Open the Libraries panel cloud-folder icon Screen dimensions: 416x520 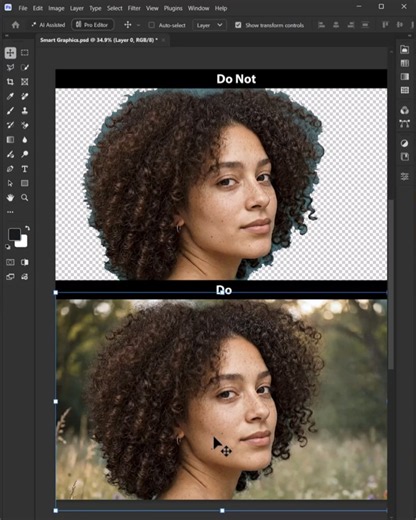point(405,50)
